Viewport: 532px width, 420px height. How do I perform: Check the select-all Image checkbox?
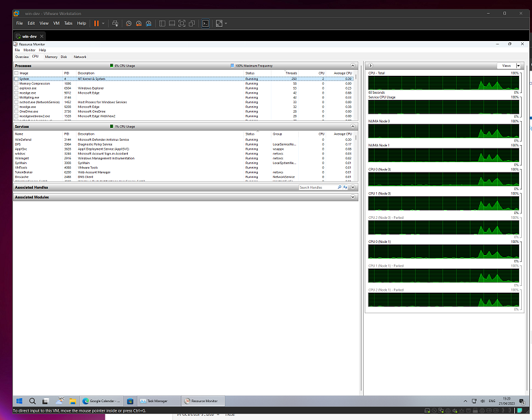point(16,73)
